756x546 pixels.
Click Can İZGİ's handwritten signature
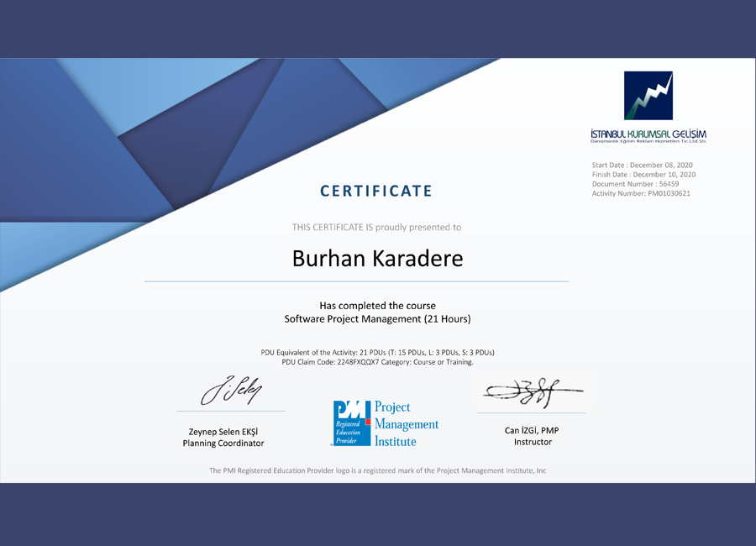click(532, 391)
